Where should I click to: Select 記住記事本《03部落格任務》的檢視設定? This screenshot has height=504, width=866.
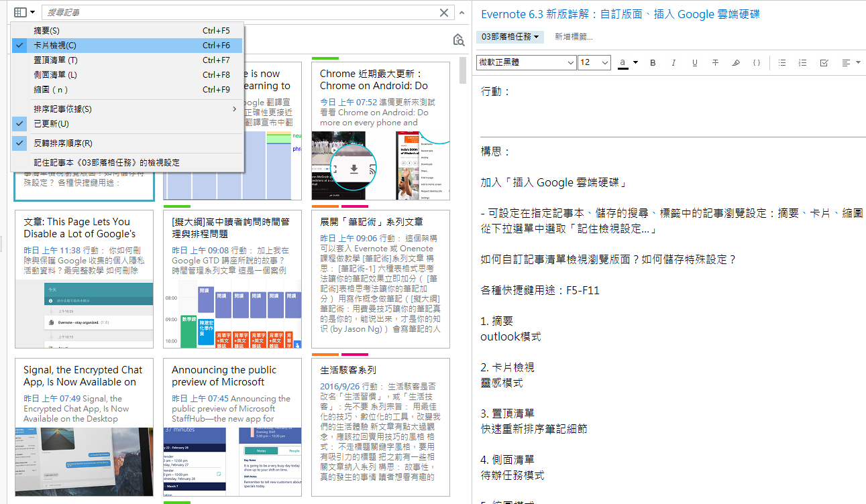tap(127, 163)
